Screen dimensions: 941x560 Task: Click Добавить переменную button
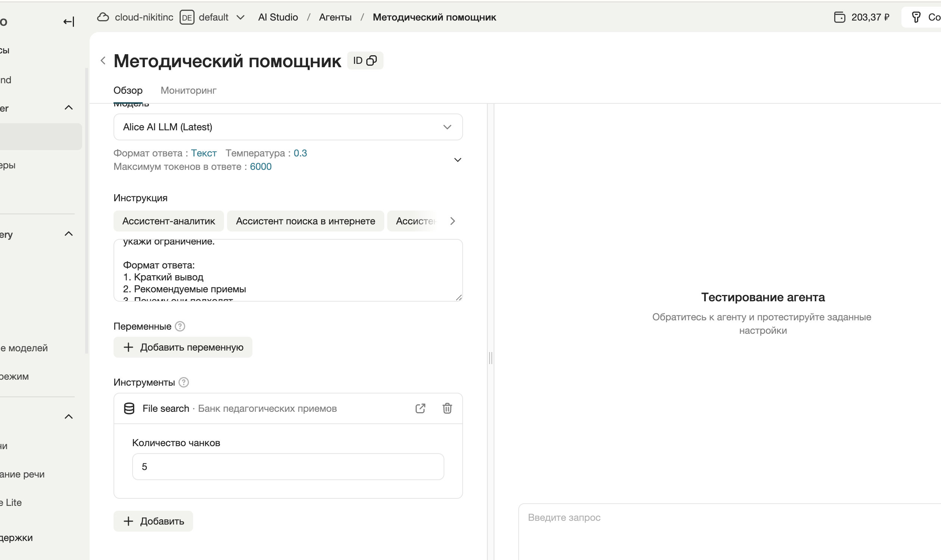click(x=183, y=347)
